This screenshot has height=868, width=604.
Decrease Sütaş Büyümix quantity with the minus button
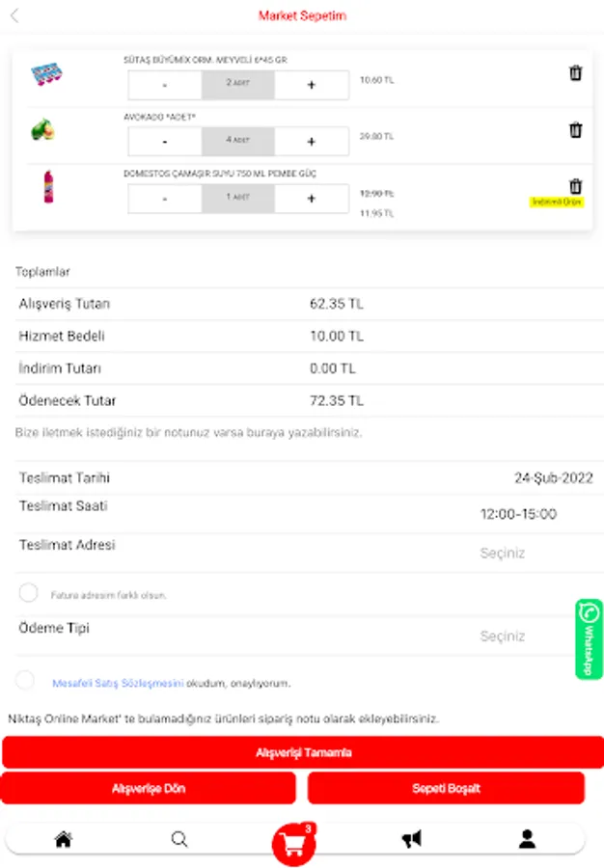tap(165, 85)
